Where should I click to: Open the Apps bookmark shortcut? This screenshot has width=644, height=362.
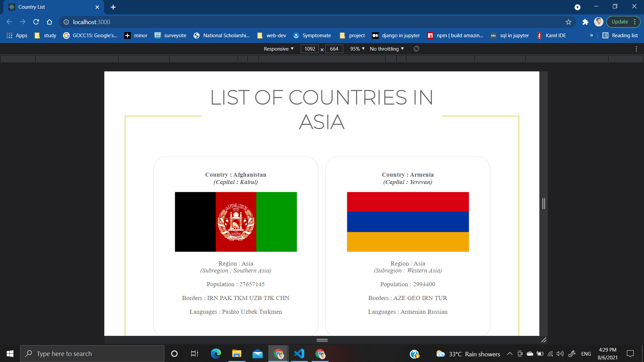click(17, 35)
